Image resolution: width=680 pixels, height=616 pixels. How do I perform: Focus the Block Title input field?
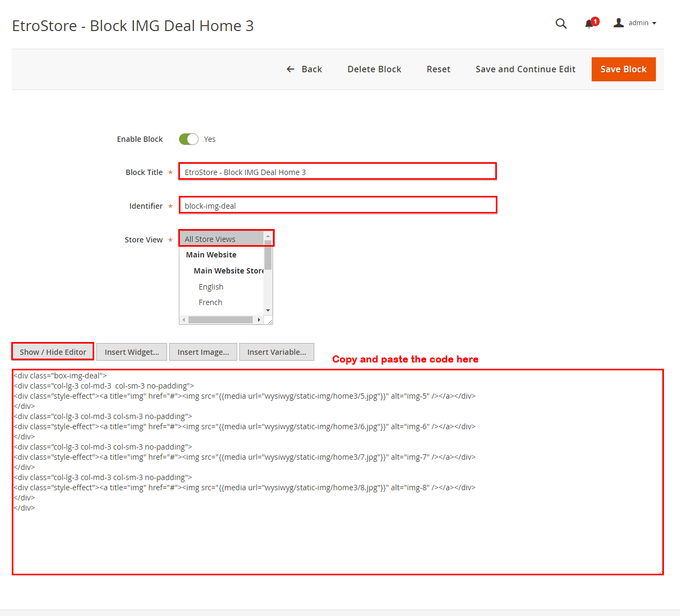pyautogui.click(x=337, y=172)
